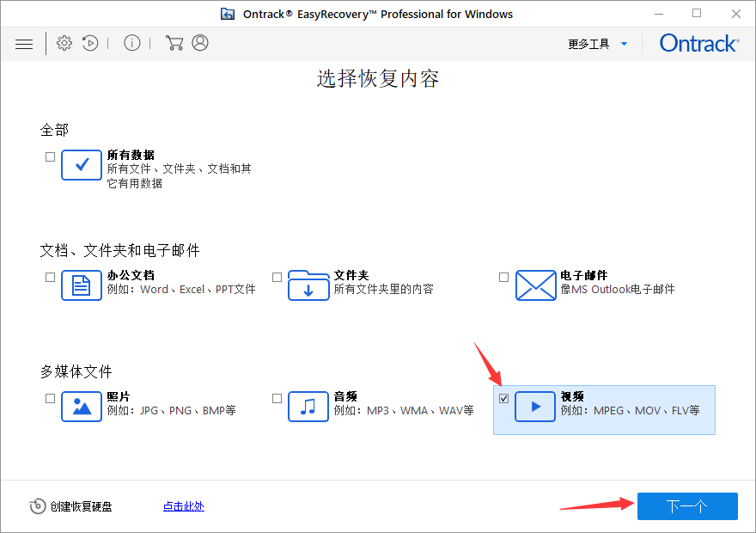Maximize the EasyRecovery window

pyautogui.click(x=697, y=14)
